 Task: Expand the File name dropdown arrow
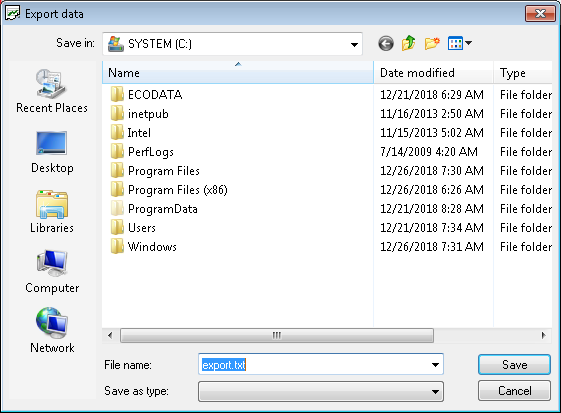pos(435,365)
